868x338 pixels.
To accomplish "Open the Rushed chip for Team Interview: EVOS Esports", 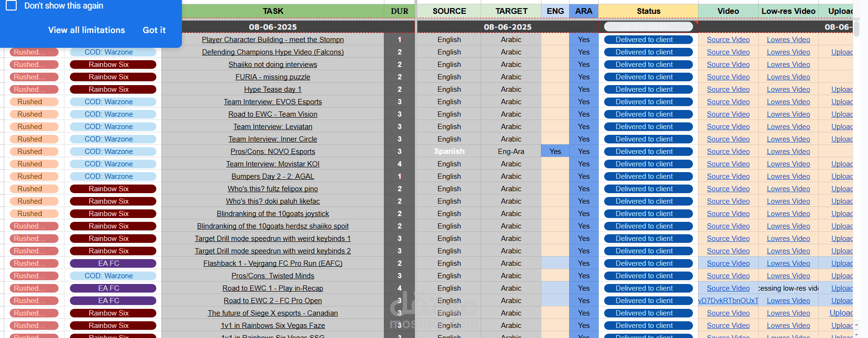I will point(34,102).
